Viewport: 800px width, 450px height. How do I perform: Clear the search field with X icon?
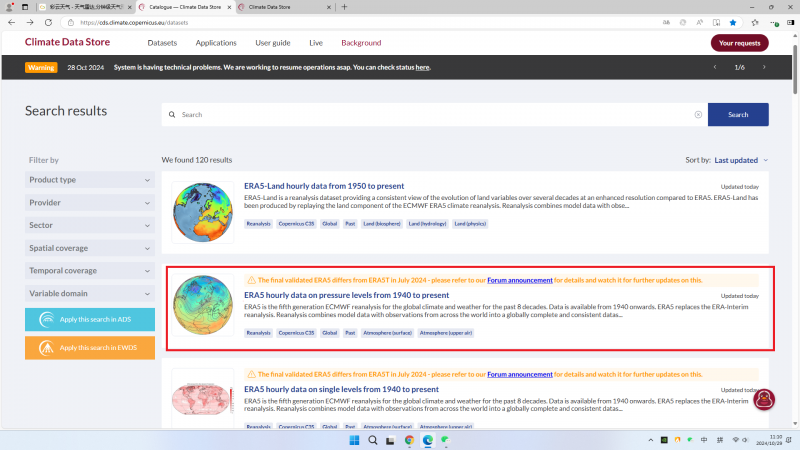coord(698,115)
